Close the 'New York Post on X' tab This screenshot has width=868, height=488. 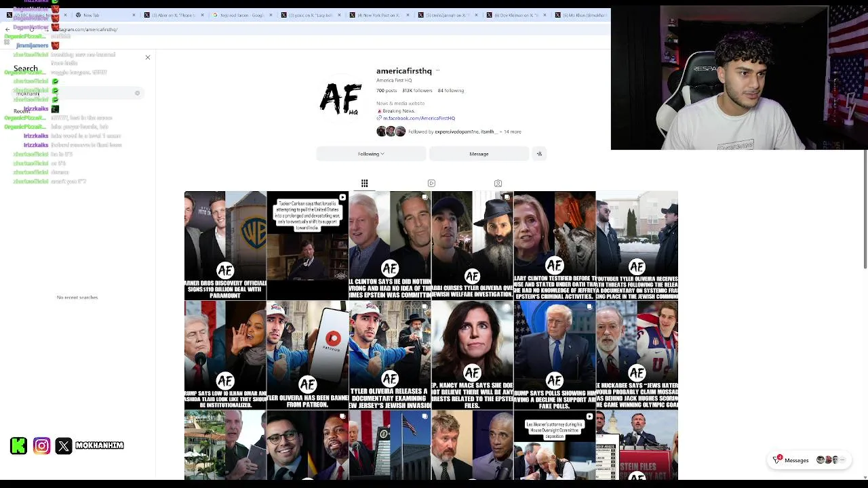(408, 15)
